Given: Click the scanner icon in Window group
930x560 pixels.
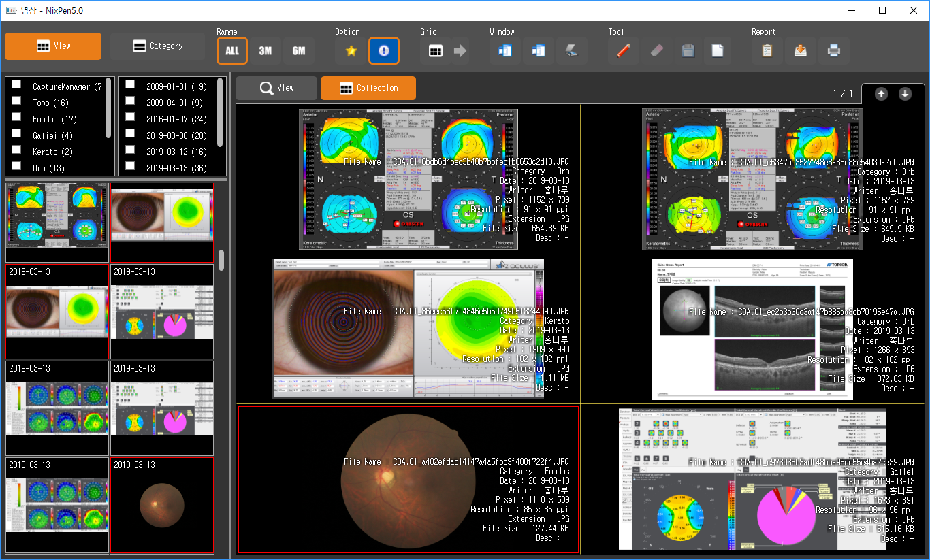Looking at the screenshot, I should pyautogui.click(x=572, y=51).
